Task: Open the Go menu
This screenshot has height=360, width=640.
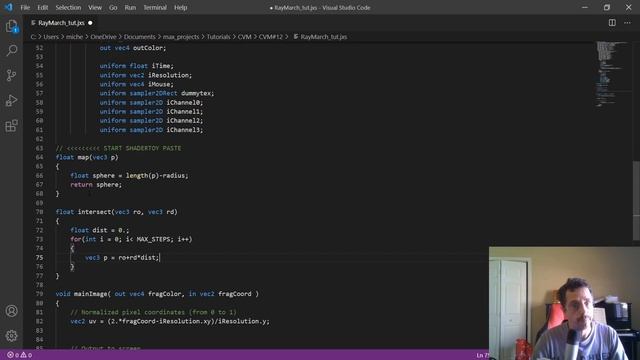Action: pos(113,7)
